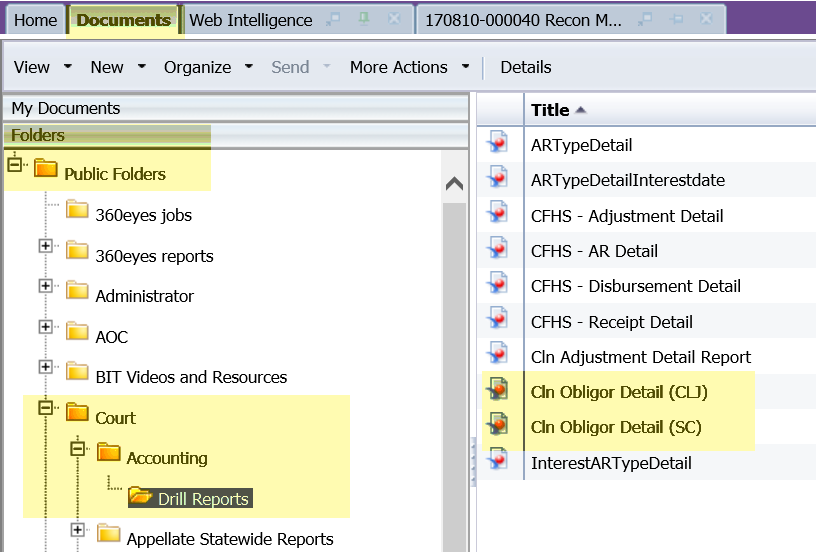Switch to the 170810-000040 Recon tab
The height and width of the screenshot is (552, 816).
[524, 20]
